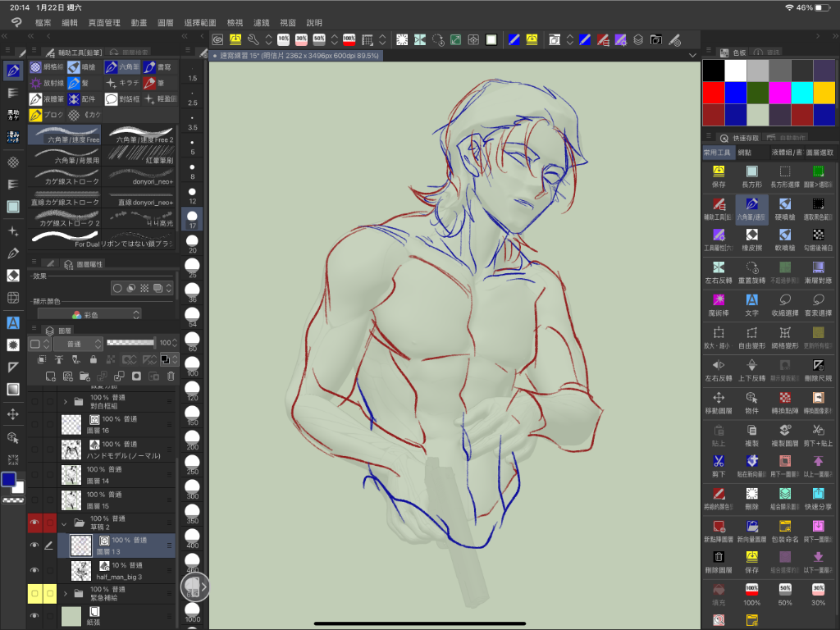
Task: Select the text tool in left toolbar
Action: [13, 322]
